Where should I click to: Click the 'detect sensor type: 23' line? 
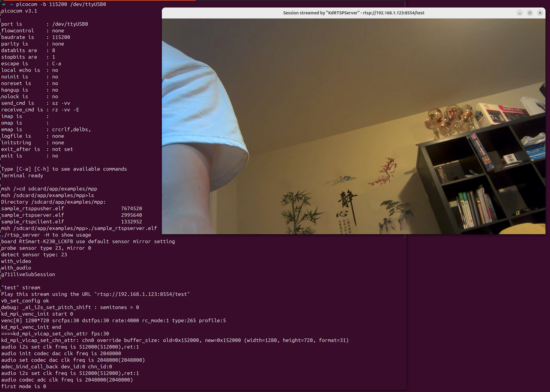click(x=34, y=255)
